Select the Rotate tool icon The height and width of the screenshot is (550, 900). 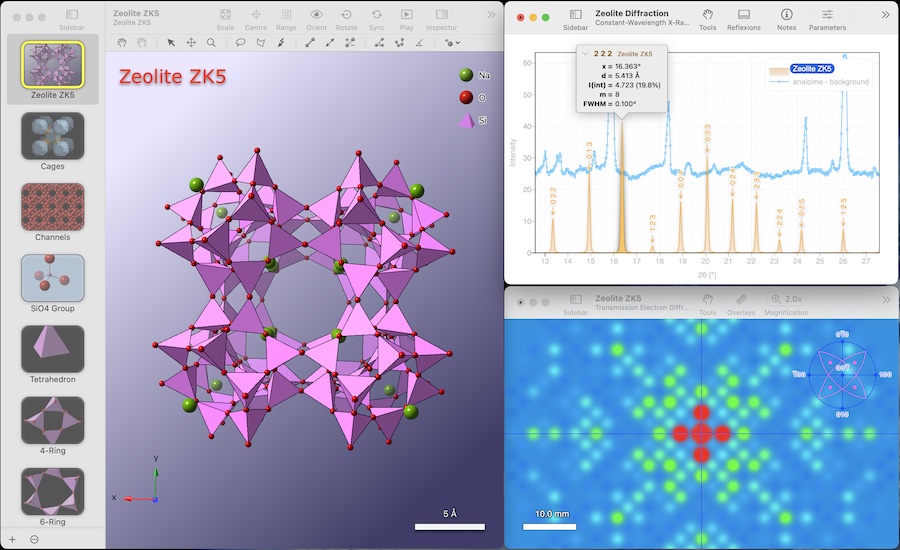click(346, 14)
